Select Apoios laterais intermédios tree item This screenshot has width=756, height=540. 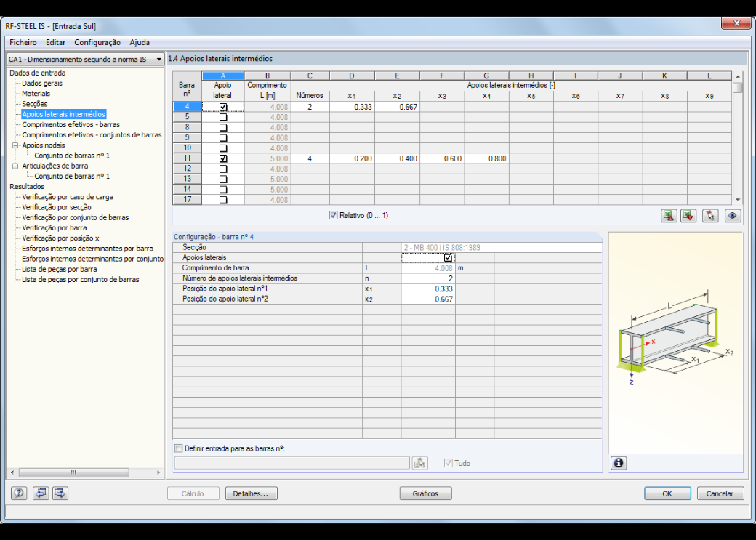click(64, 114)
